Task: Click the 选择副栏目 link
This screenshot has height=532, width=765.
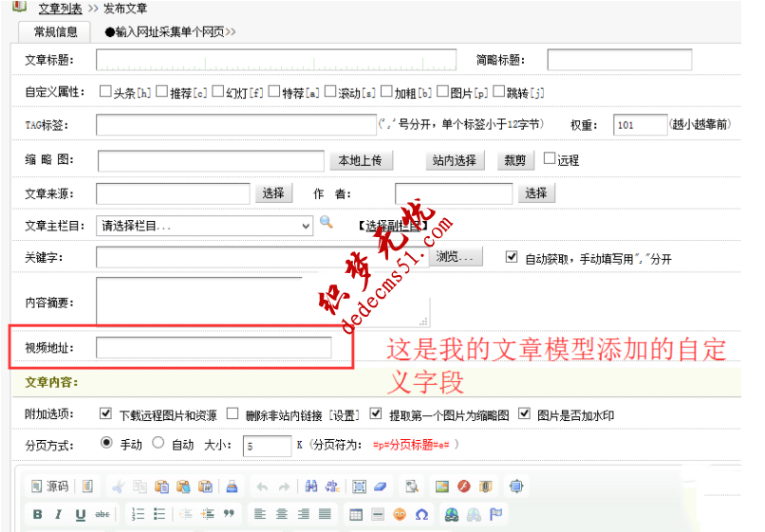Action: click(x=393, y=226)
